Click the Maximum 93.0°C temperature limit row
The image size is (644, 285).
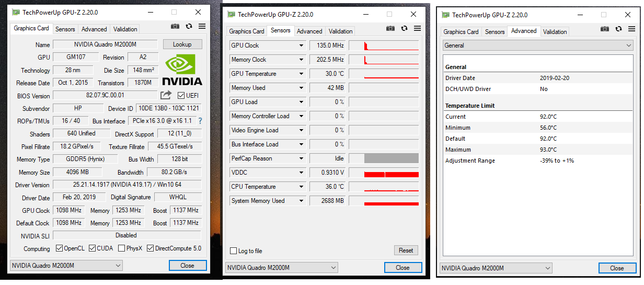[538, 150]
